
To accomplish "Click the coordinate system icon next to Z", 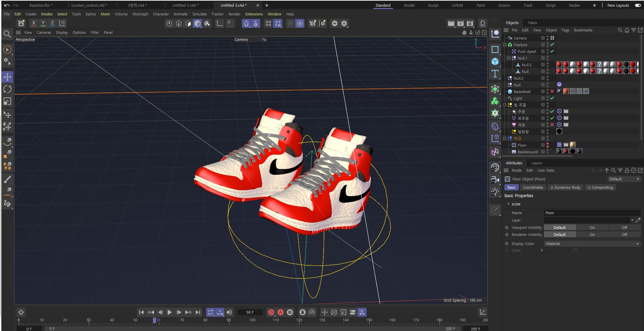I will pyautogui.click(x=62, y=23).
